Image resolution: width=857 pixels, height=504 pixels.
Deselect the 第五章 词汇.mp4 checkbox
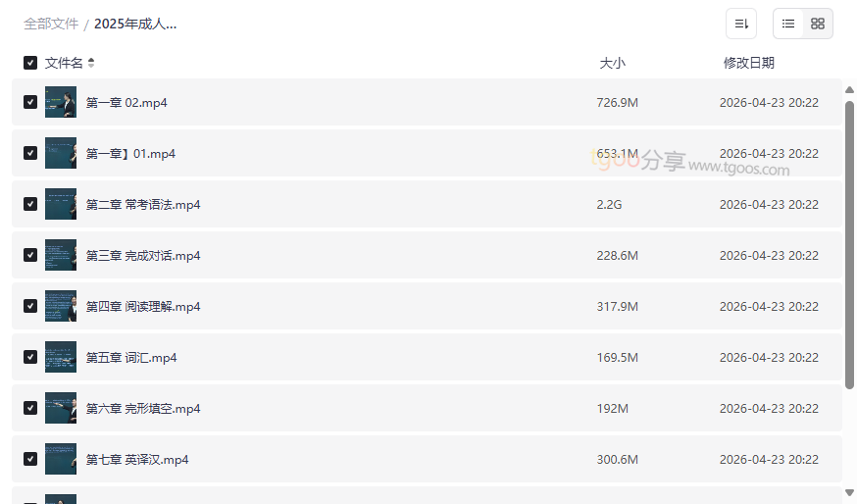click(x=30, y=357)
